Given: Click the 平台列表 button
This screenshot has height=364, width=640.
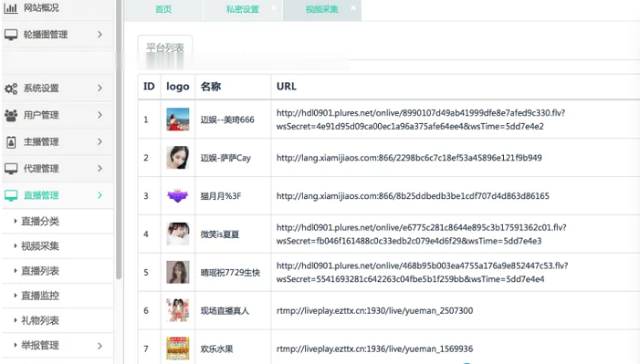Looking at the screenshot, I should (x=165, y=47).
